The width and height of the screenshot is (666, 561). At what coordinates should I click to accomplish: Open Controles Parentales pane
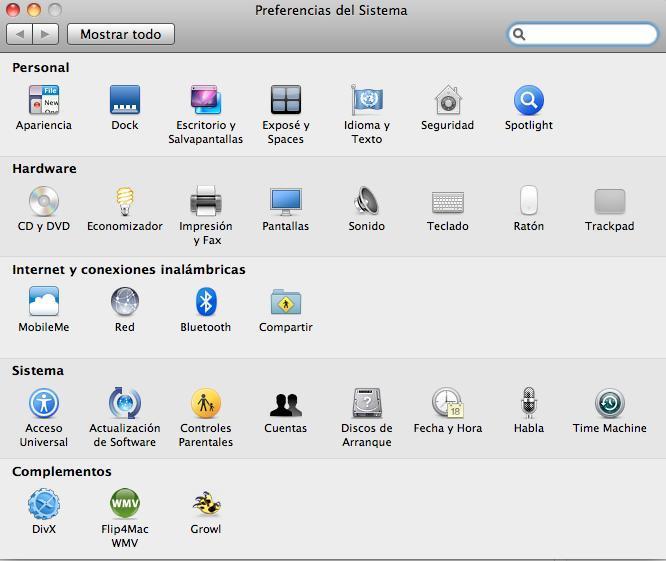coord(206,404)
